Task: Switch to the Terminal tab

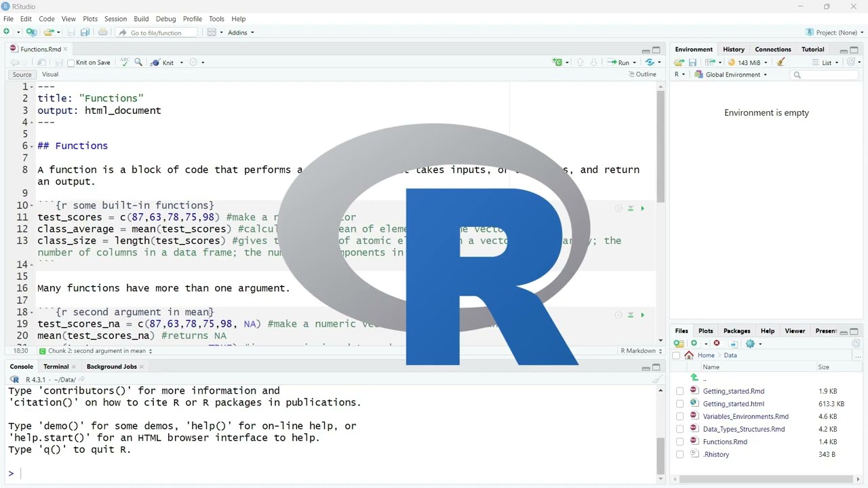Action: click(x=56, y=367)
